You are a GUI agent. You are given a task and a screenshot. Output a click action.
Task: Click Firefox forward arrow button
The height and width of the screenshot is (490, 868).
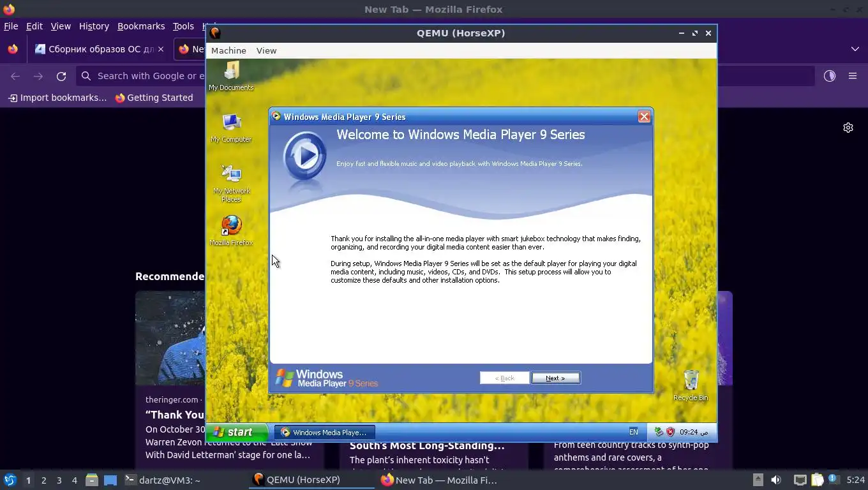click(38, 76)
